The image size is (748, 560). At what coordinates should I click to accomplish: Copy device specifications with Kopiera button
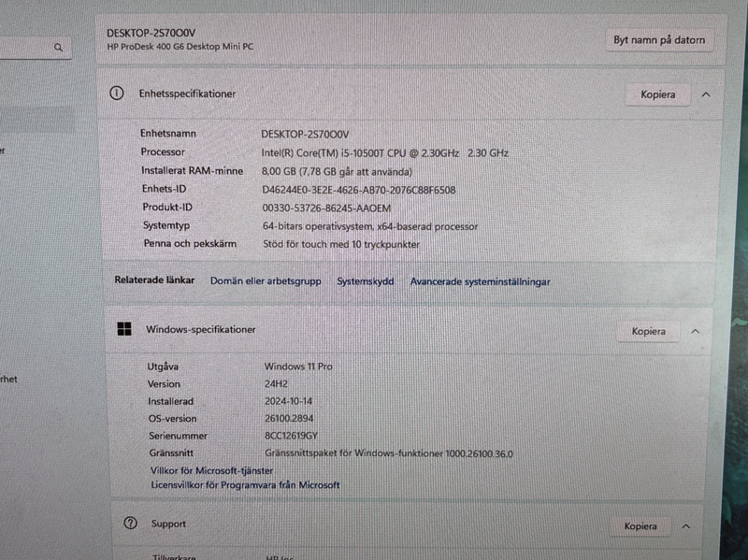click(657, 94)
